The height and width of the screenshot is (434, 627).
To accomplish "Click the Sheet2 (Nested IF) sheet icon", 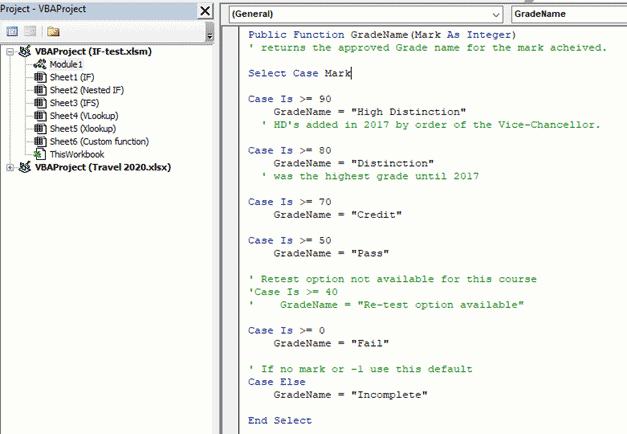I will (x=40, y=89).
